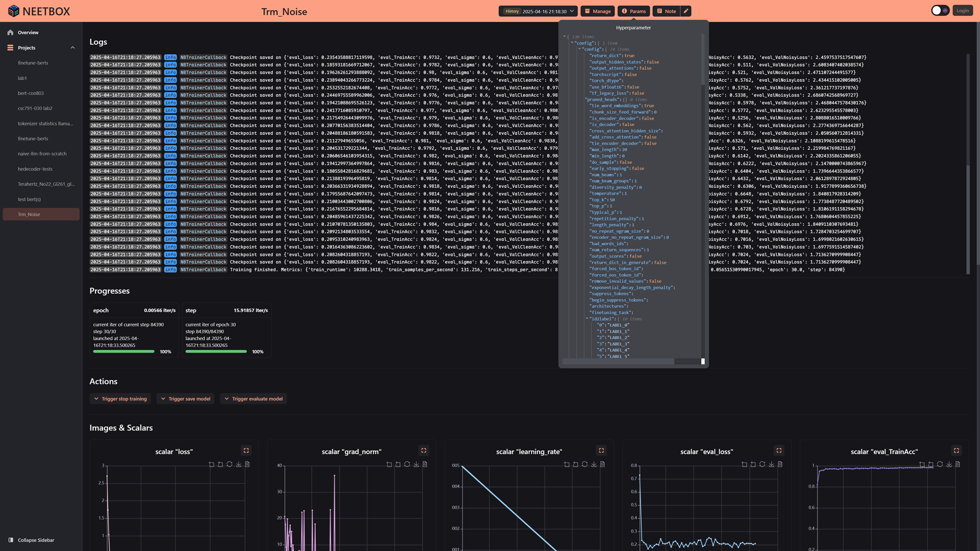Viewport: 980px width, 551px height.
Task: Select the hedecoder-tests project
Action: point(35,169)
